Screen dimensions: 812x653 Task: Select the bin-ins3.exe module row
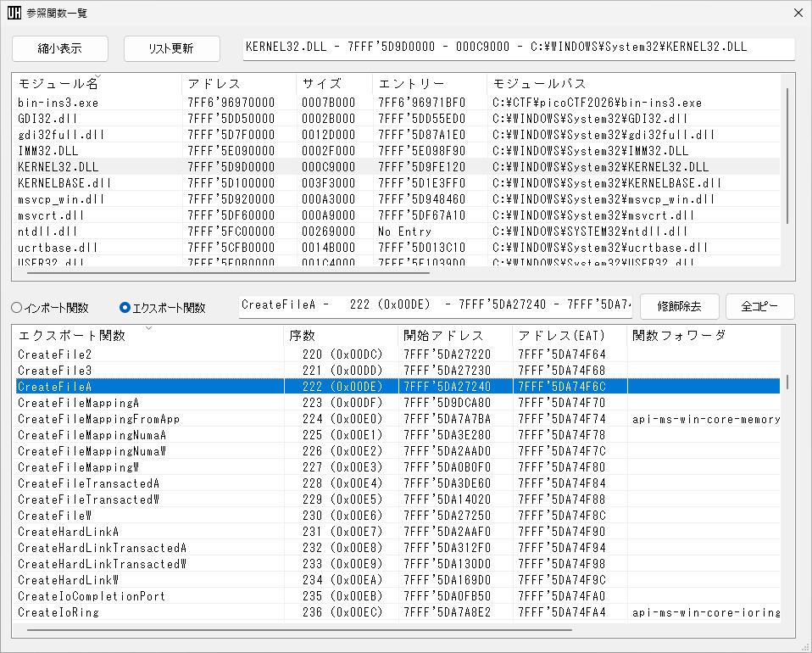58,103
